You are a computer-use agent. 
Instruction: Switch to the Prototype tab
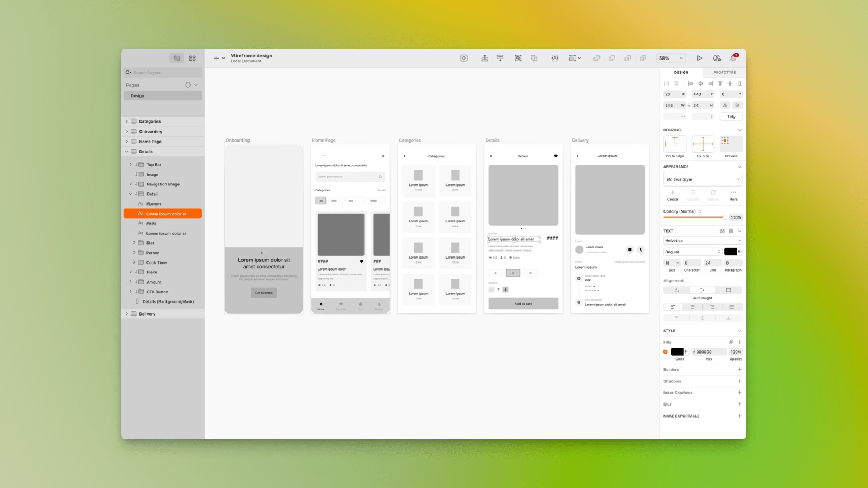click(724, 72)
